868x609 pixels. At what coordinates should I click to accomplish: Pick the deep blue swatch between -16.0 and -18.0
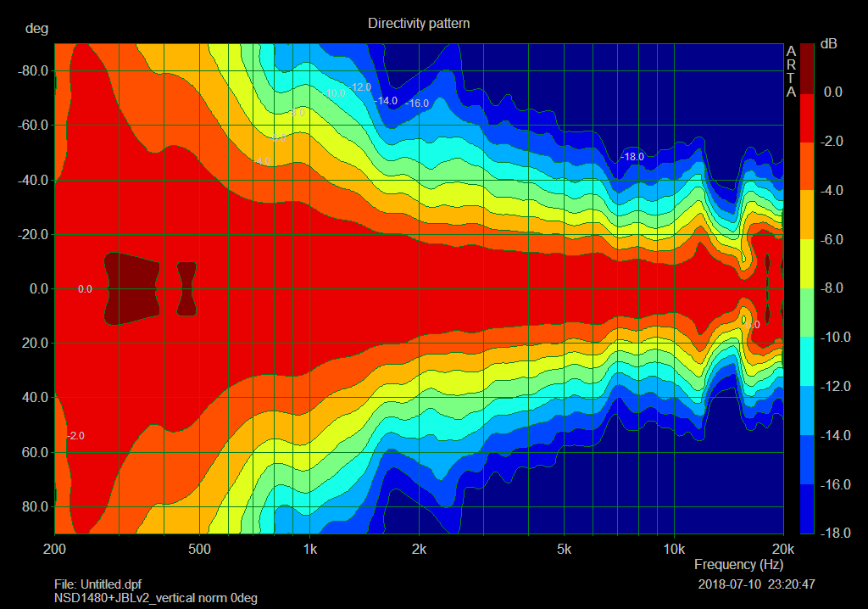point(807,509)
